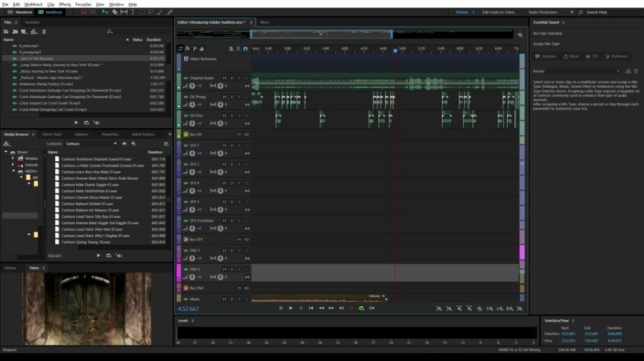644x361 pixels.
Task: Toggle auto-play speaker in Media Browser
Action: (x=119, y=256)
